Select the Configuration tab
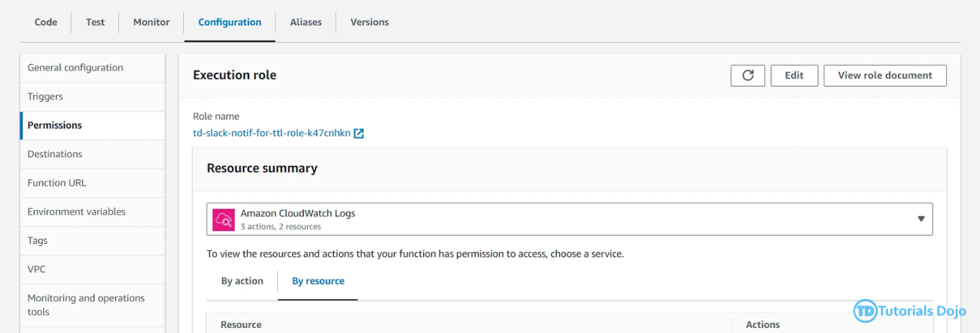This screenshot has height=333, width=980. (230, 22)
